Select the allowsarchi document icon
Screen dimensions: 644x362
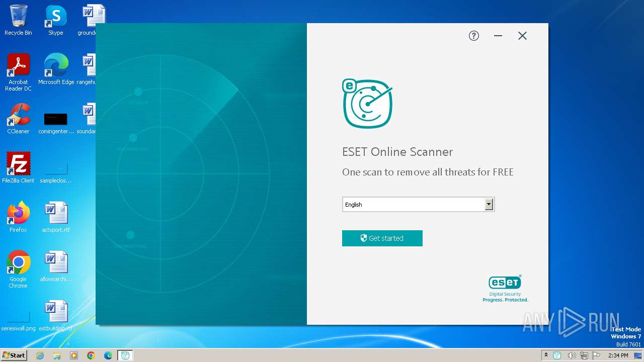click(x=56, y=266)
